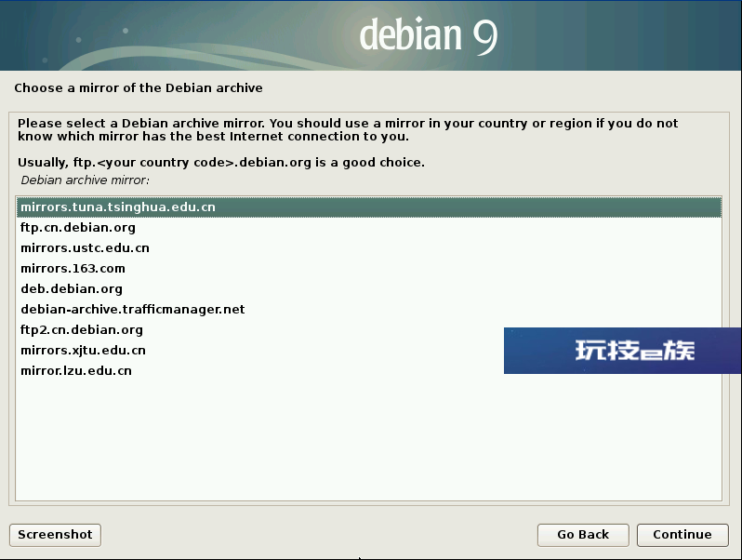This screenshot has width=742, height=560.
Task: Select debian-archive.trafficmanager.net mirror
Action: tap(369, 309)
